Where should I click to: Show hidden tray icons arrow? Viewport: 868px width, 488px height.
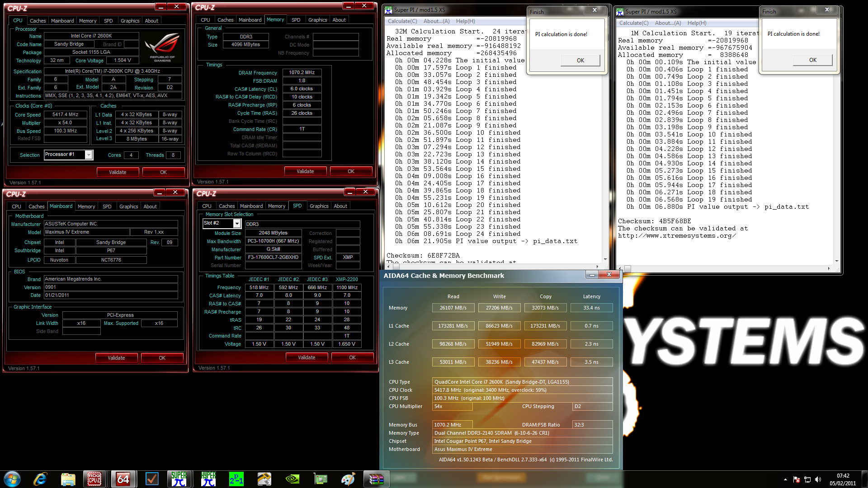pos(785,479)
